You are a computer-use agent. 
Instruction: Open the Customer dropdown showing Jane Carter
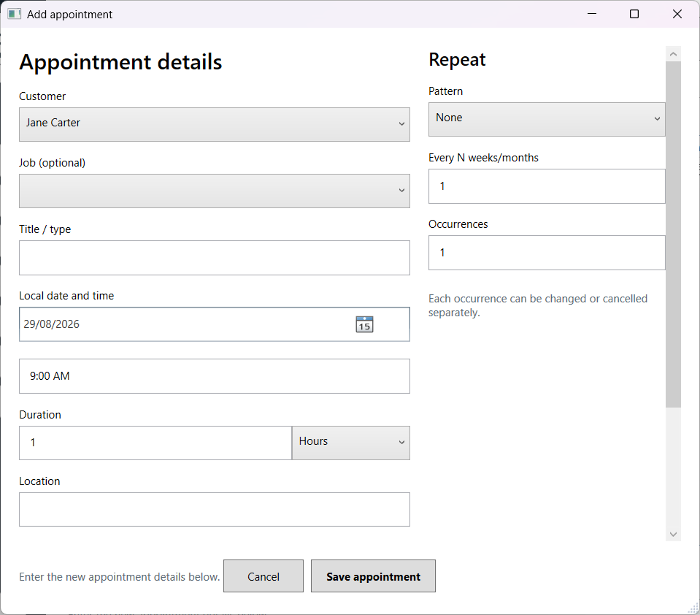215,125
